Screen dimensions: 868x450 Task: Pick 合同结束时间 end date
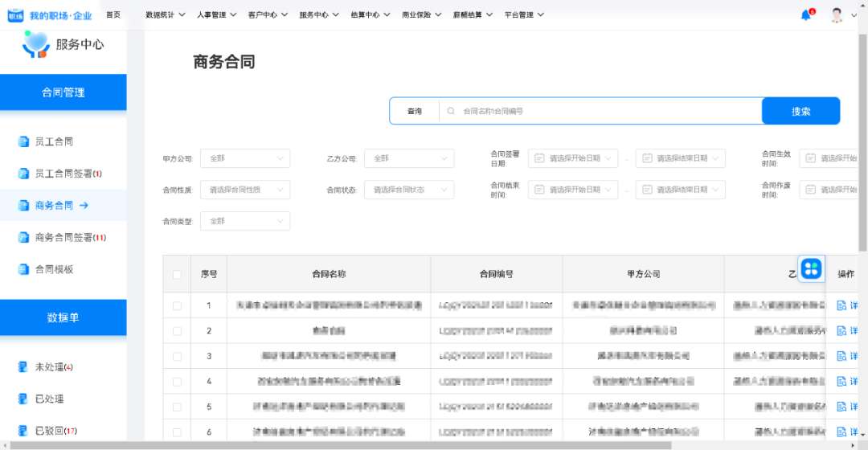[x=681, y=190]
